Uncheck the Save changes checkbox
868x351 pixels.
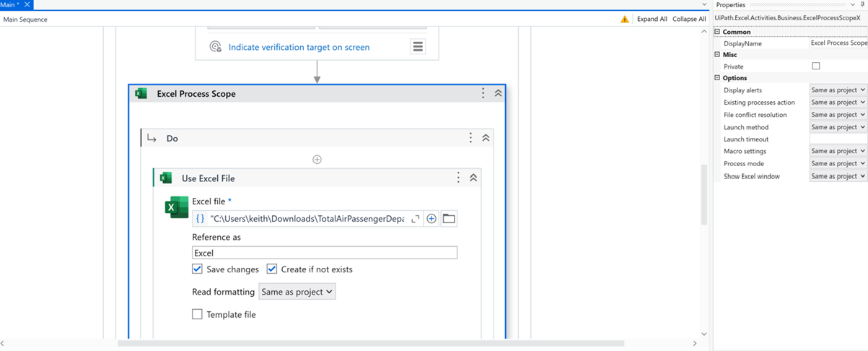[x=197, y=269]
